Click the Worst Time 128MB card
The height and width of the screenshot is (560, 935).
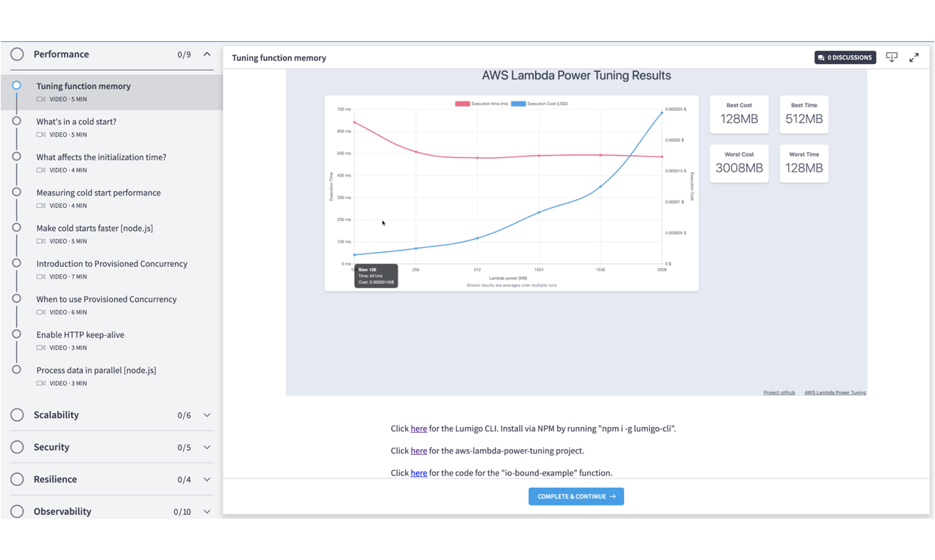(x=804, y=163)
